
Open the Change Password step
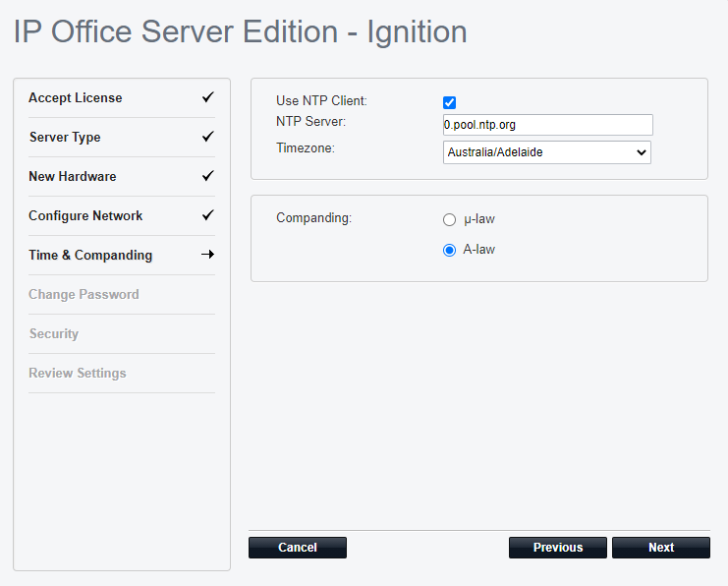coord(84,295)
